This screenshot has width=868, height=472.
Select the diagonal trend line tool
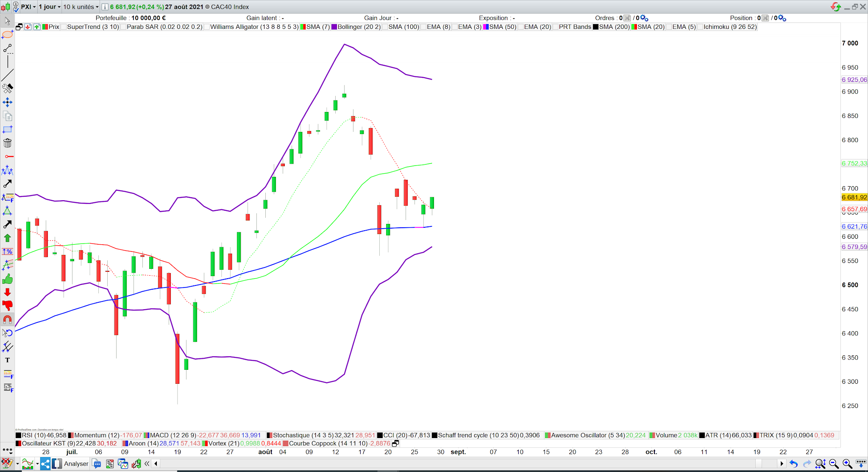coord(7,75)
